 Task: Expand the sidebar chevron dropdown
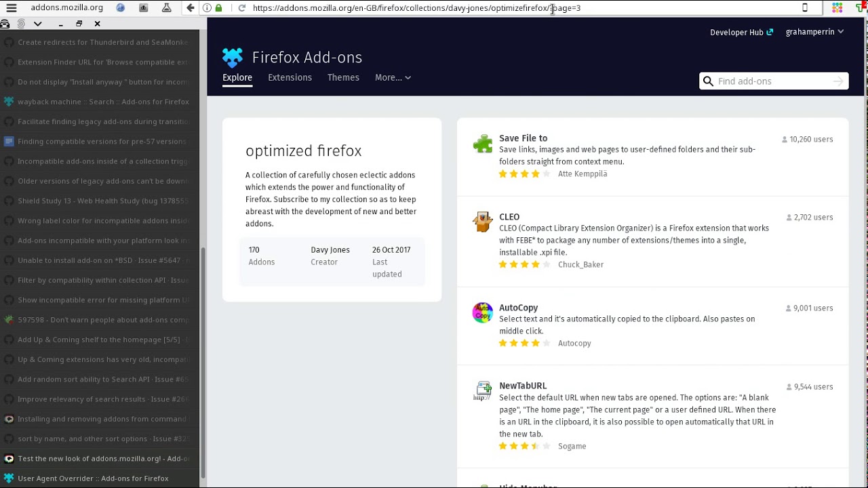tap(38, 24)
